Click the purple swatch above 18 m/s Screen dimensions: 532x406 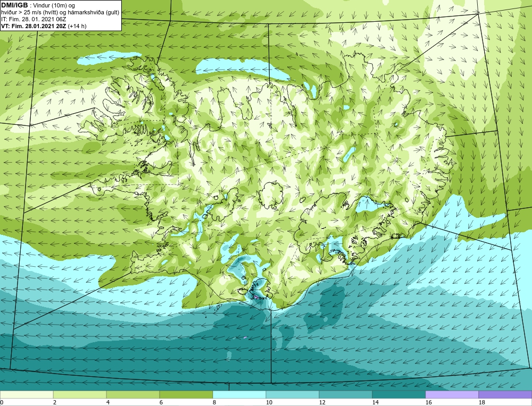(505, 394)
